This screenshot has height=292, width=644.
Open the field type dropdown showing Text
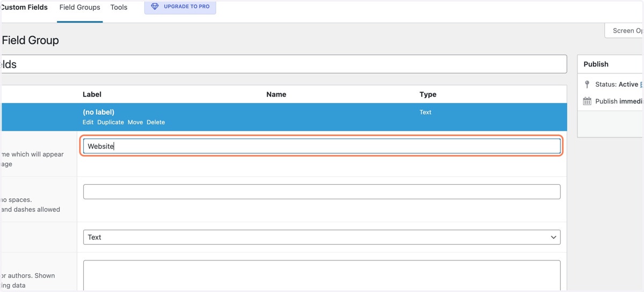(322, 237)
